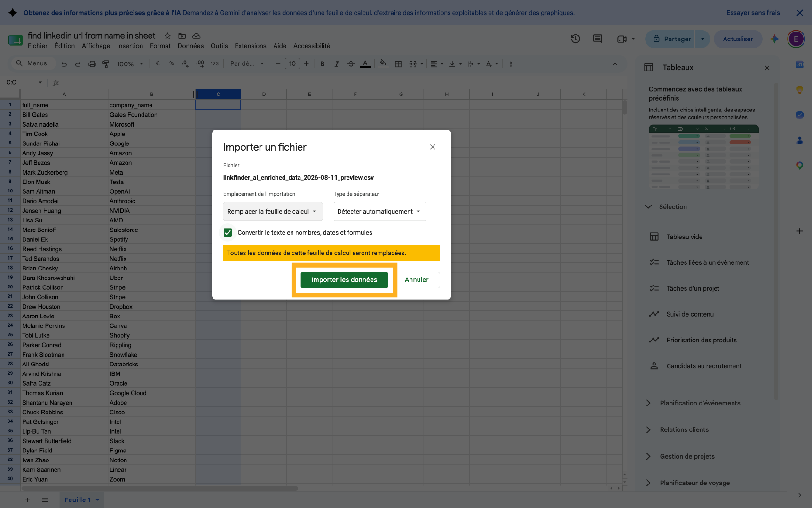Viewport: 812px width, 508px height.
Task: Add a new sheet with plus icon
Action: pos(28,500)
